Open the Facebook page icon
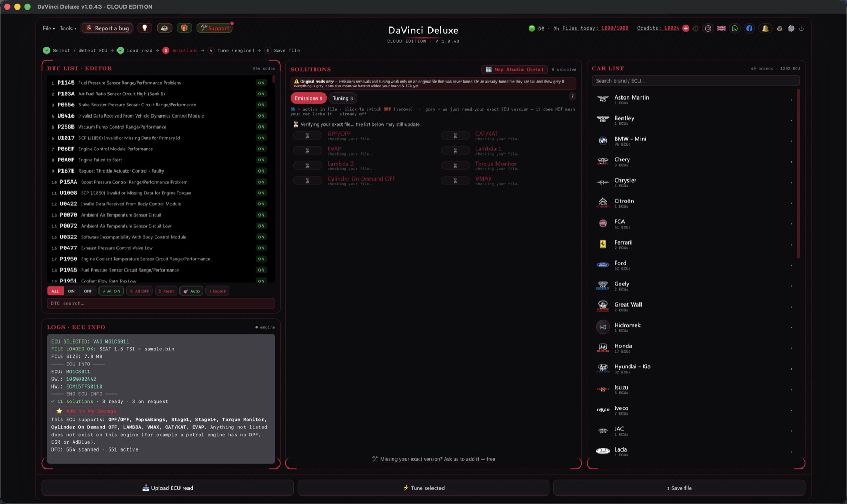The width and height of the screenshot is (847, 504). [749, 29]
